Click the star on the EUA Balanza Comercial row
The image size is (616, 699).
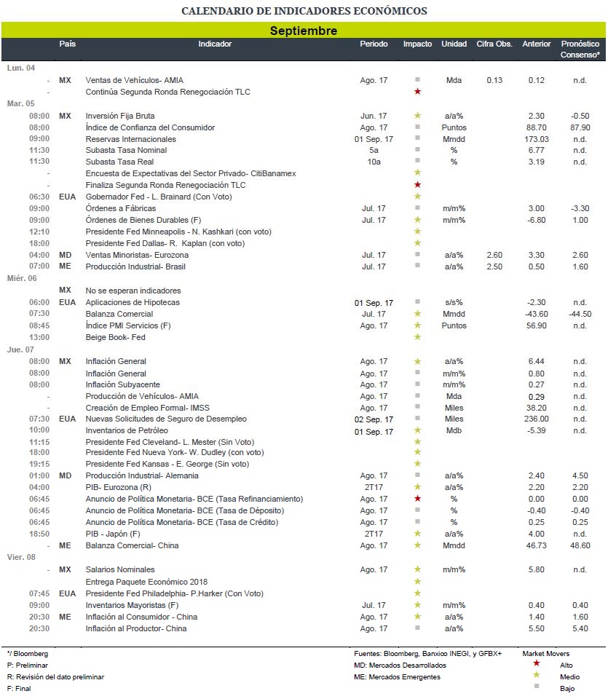pyautogui.click(x=417, y=313)
